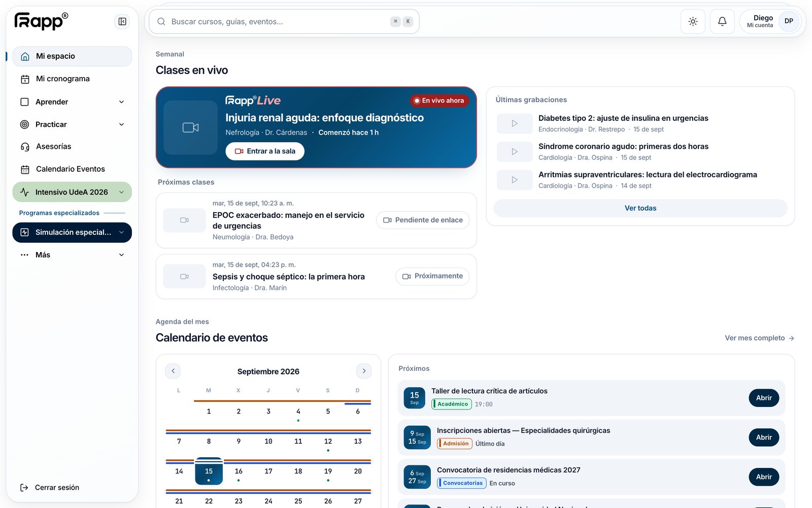Viewport: 812px width, 508px height.
Task: Go to previous month in calendar
Action: 173,371
